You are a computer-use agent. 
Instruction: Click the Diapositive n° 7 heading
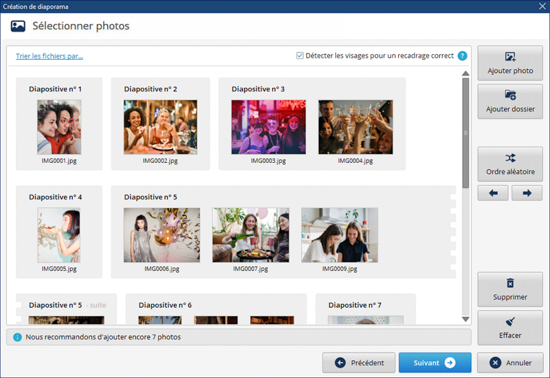(355, 305)
